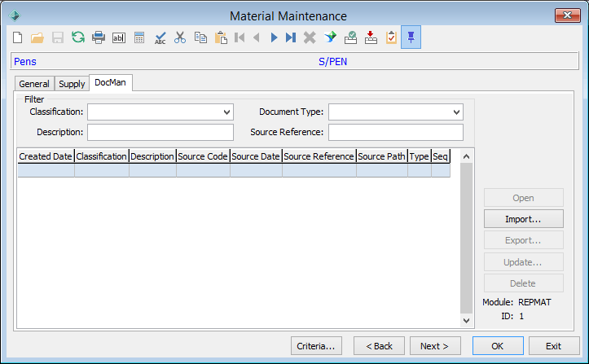Image resolution: width=589 pixels, height=364 pixels.
Task: Click the New document icon
Action: coord(17,37)
